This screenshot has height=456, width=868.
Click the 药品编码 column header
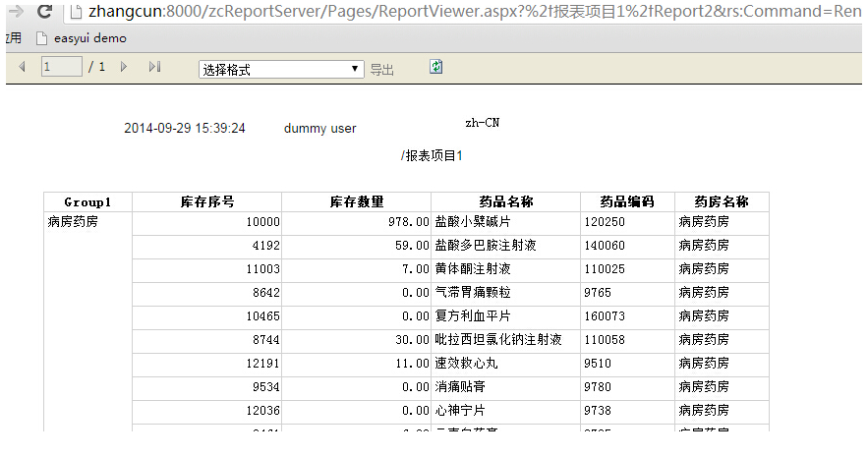click(x=627, y=201)
